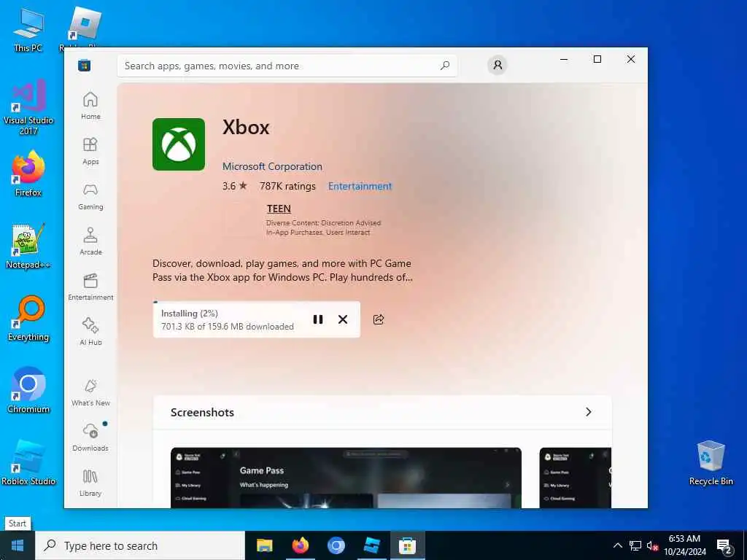Viewport: 747px width, 560px height.
Task: Minimize the Microsoft Store window
Action: 564,59
